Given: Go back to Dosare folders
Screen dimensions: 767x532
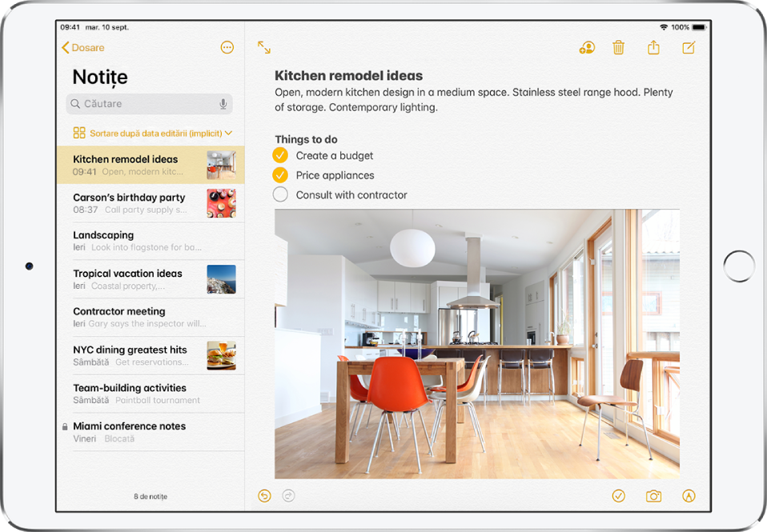Looking at the screenshot, I should (x=83, y=47).
